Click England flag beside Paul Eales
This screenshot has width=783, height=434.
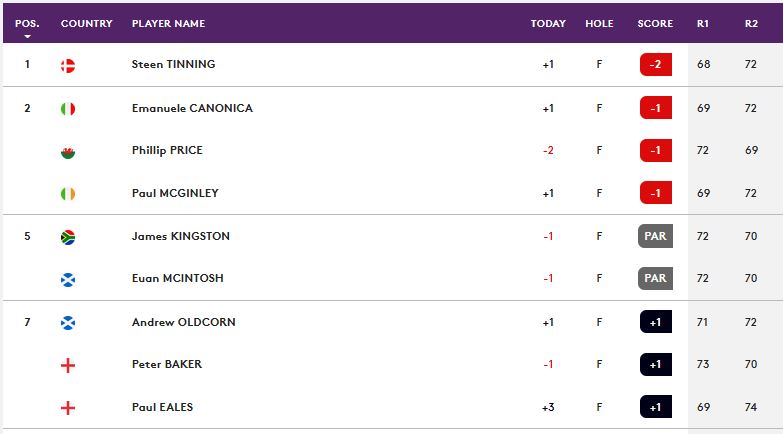(x=68, y=408)
